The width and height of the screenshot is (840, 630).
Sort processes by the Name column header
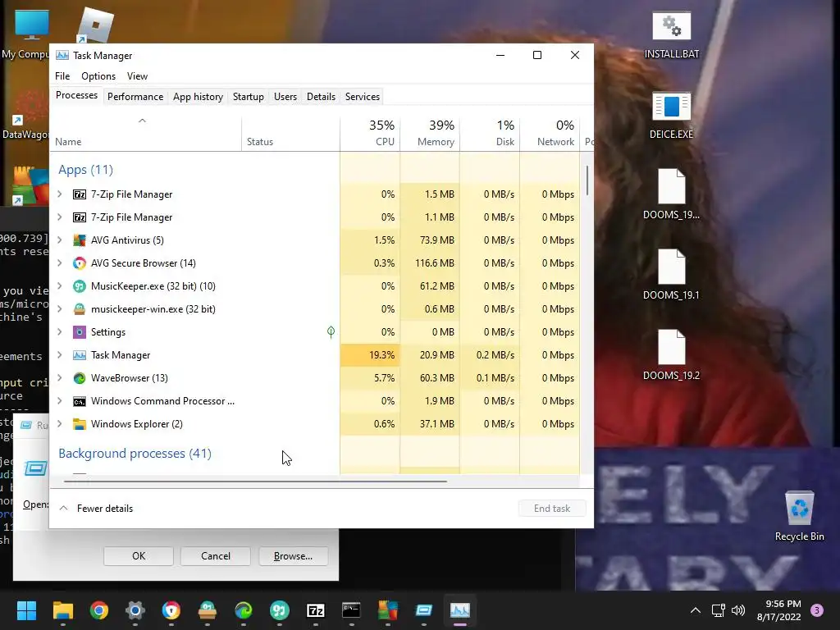click(x=146, y=133)
